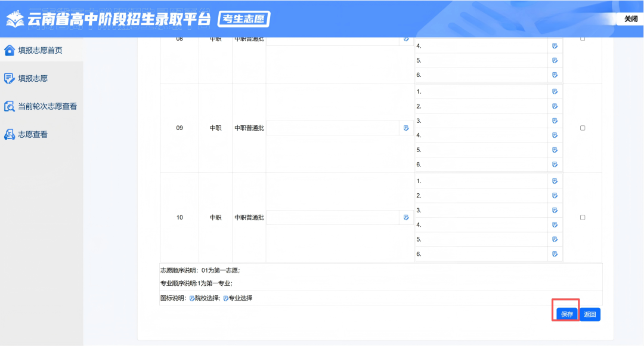Click major 1 input field in row 10
This screenshot has width=644, height=346.
tap(481, 181)
